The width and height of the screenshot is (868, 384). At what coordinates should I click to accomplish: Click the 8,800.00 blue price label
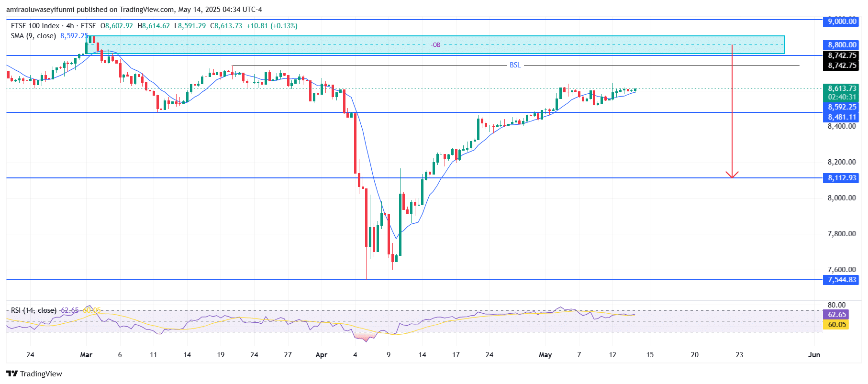(842, 45)
